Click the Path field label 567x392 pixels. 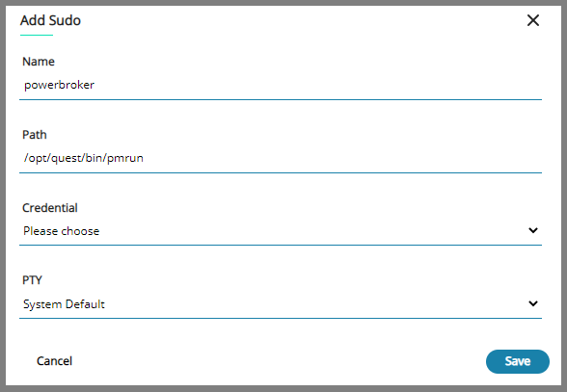point(35,135)
